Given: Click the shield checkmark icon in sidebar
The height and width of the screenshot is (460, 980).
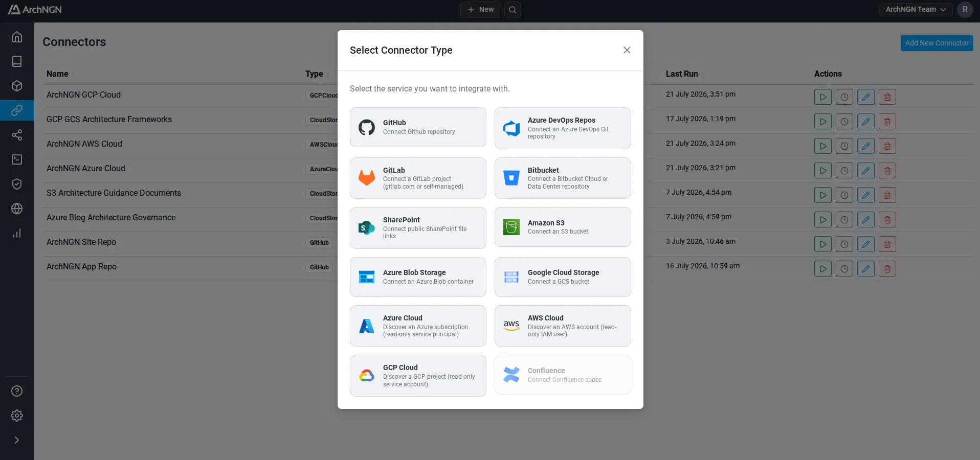Looking at the screenshot, I should tap(17, 184).
